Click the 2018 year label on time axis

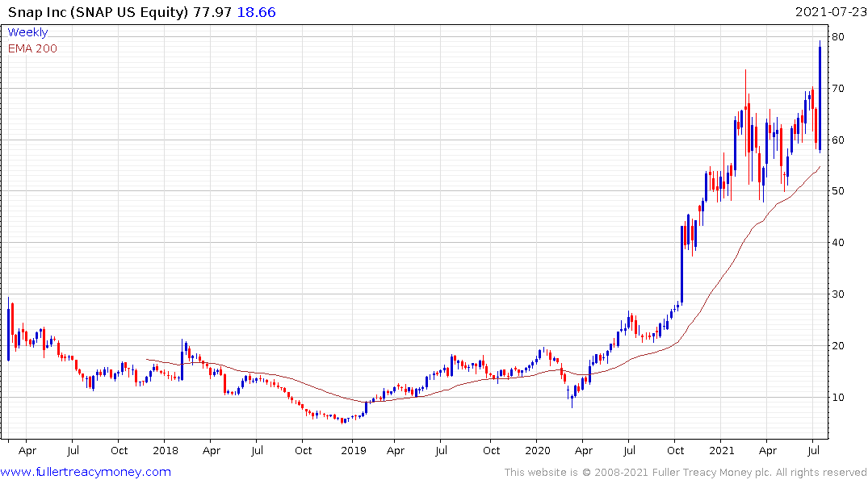166,450
